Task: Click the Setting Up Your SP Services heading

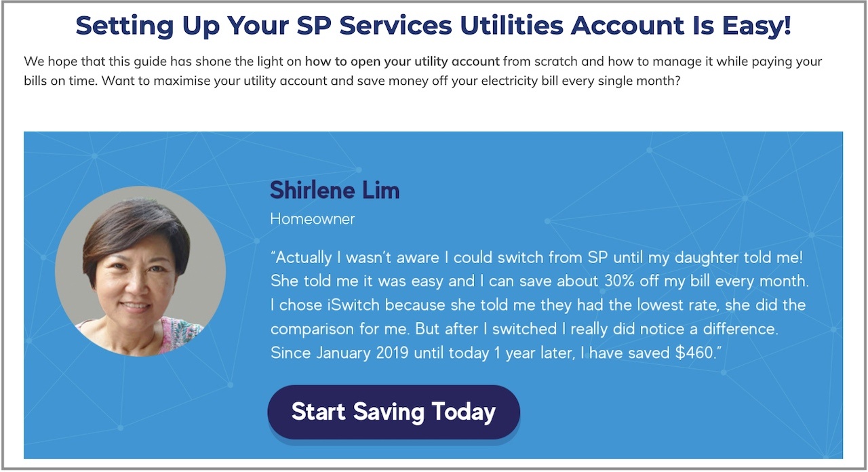Action: (433, 26)
